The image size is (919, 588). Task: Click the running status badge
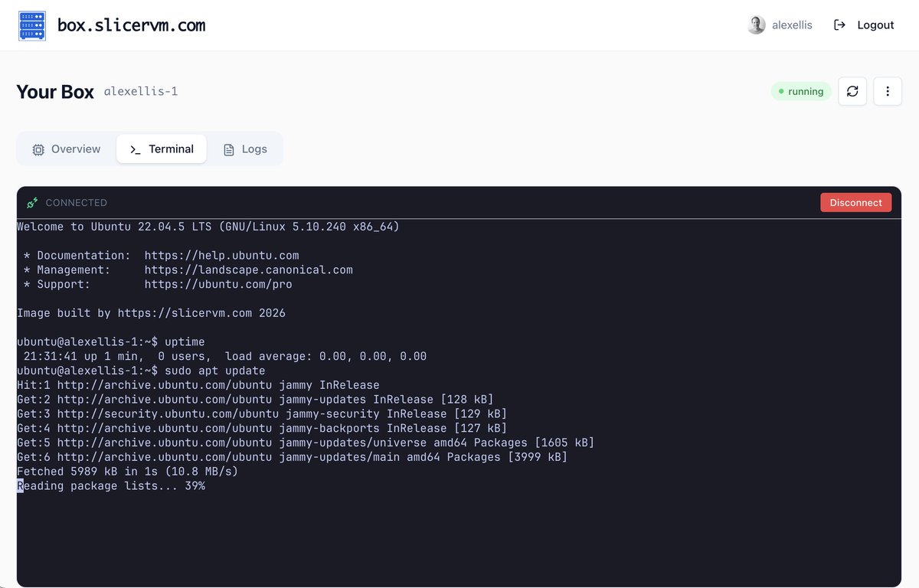coord(801,91)
